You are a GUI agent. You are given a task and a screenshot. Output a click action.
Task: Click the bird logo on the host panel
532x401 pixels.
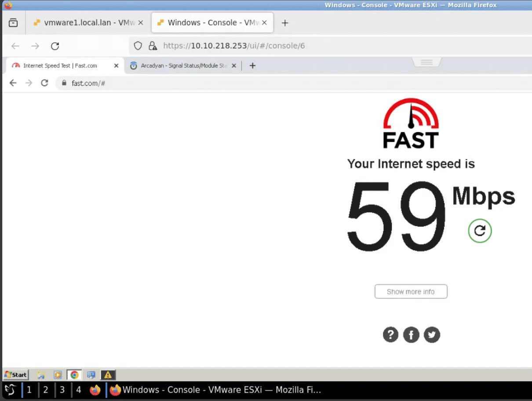click(11, 390)
